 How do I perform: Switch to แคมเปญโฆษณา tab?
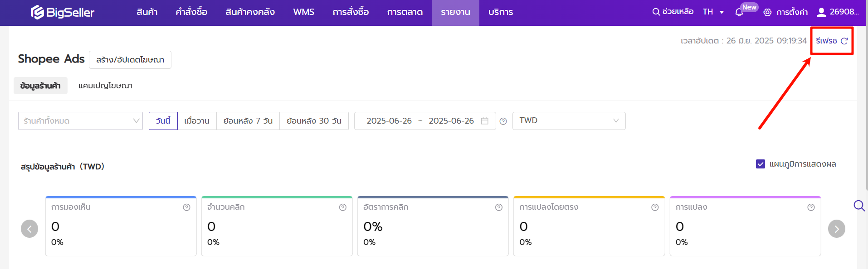(x=105, y=86)
